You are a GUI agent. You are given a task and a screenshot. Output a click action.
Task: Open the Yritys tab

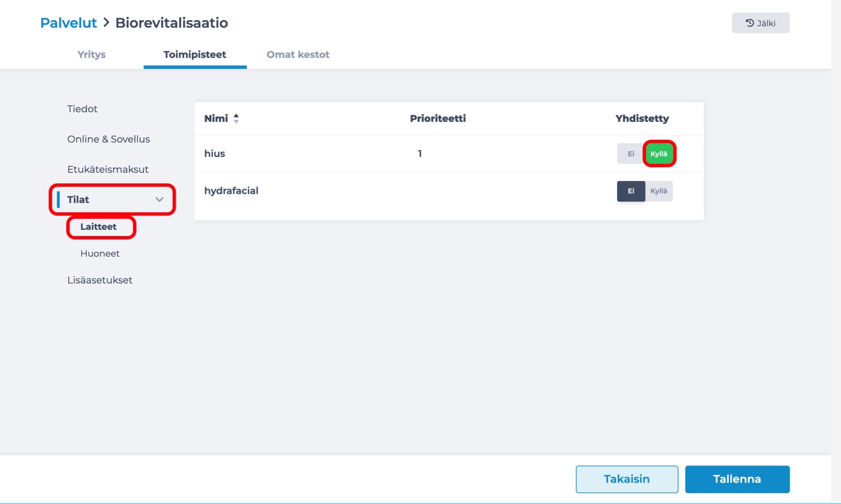(92, 54)
